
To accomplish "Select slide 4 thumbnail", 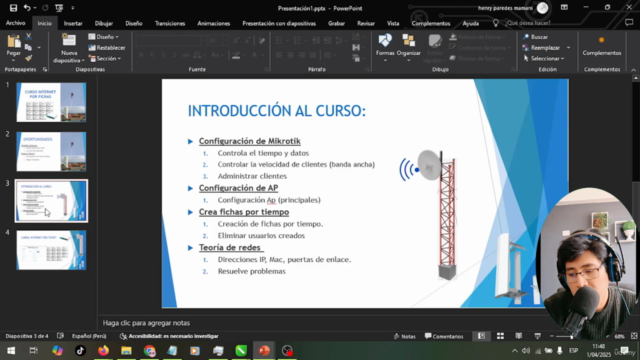I will point(51,250).
